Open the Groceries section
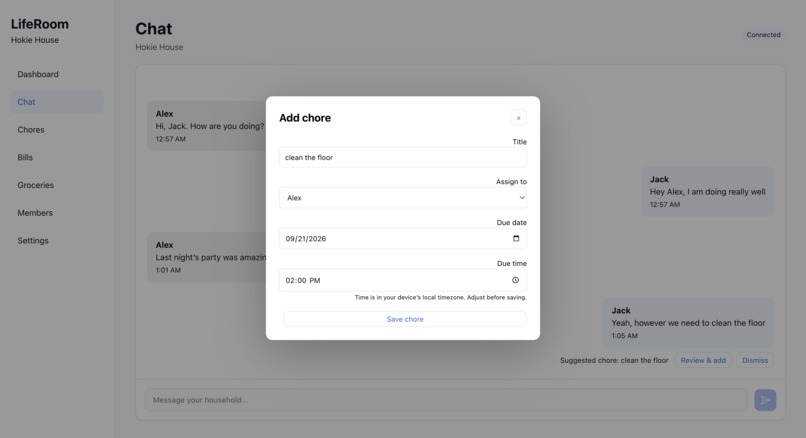Screen dimensions: 806x438 [57, 185]
